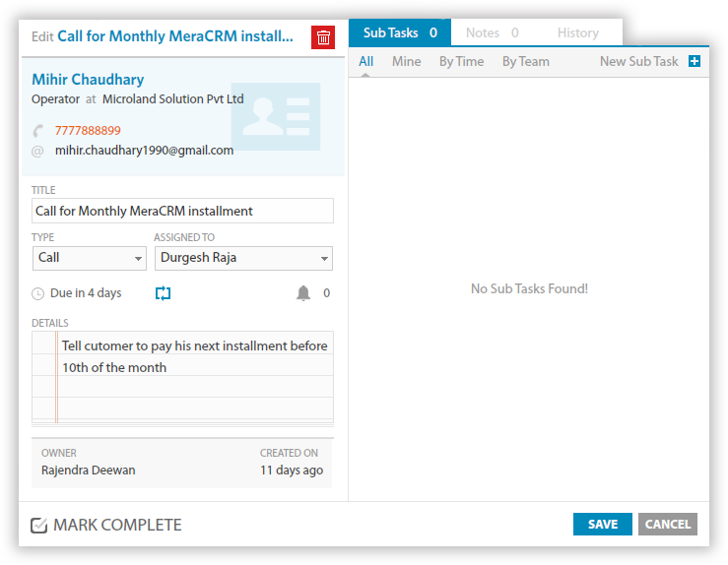The width and height of the screenshot is (728, 565).
Task: Click phone number 7777888899 link
Action: [88, 130]
